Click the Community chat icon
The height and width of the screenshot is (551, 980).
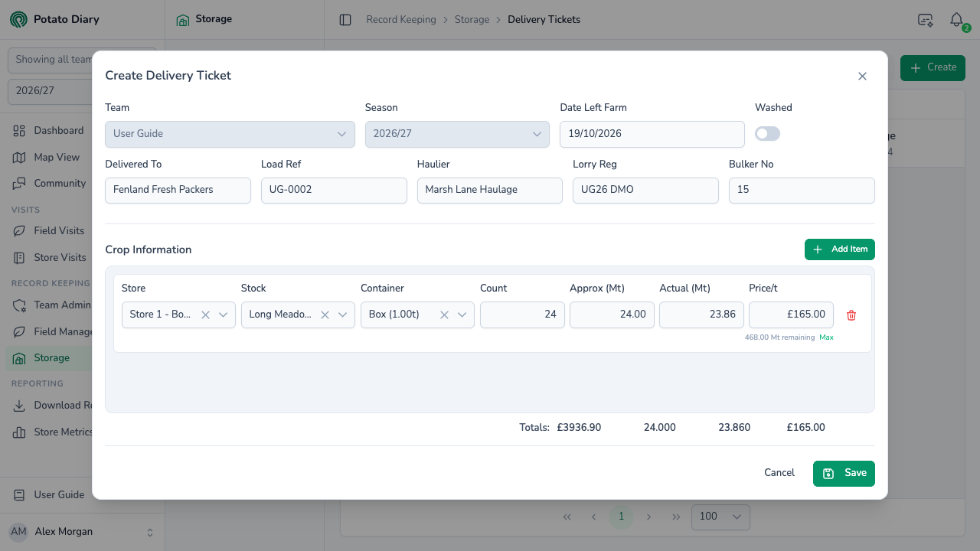click(20, 184)
